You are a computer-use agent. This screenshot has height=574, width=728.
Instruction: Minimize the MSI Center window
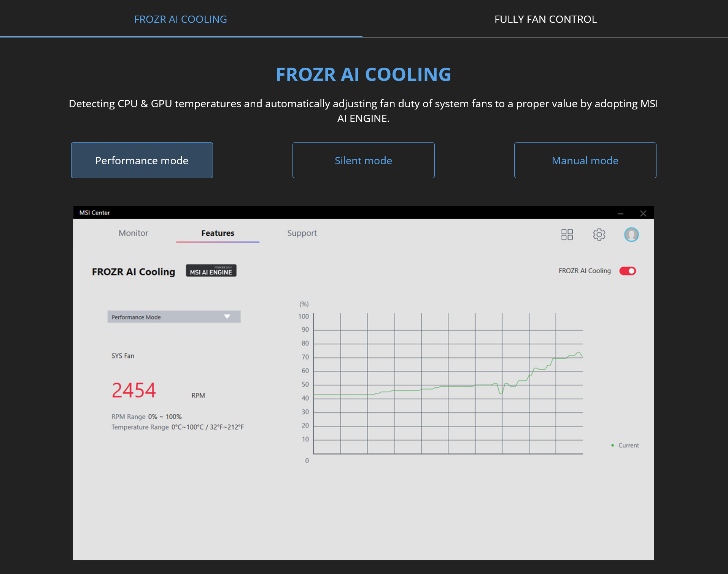[620, 214]
